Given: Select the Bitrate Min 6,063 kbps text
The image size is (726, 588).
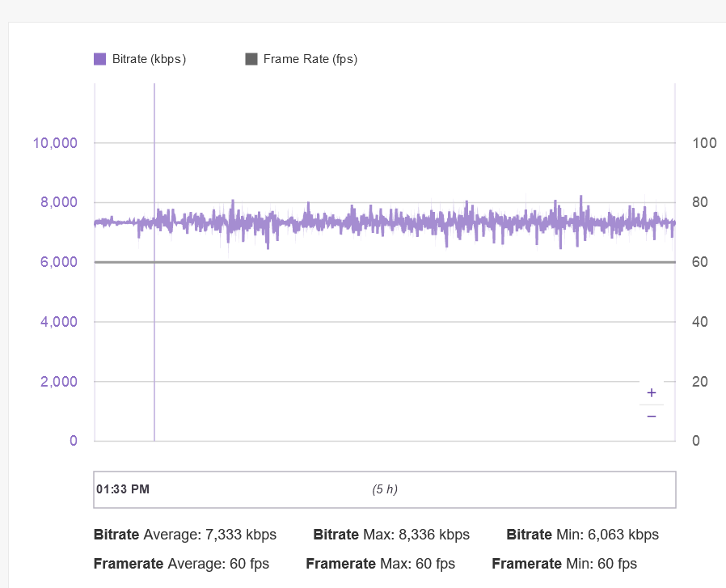Looking at the screenshot, I should point(582,535).
